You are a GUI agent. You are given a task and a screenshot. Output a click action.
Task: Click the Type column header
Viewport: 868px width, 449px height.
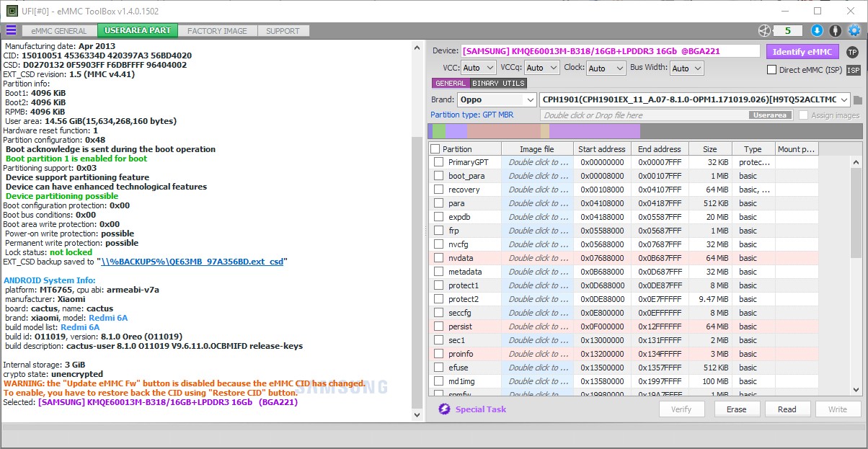coord(753,149)
